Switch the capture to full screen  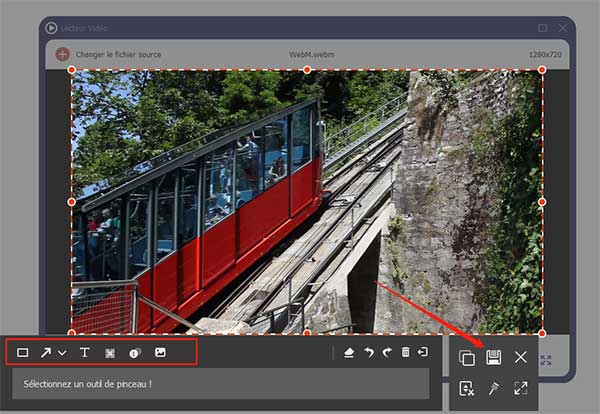(520, 388)
